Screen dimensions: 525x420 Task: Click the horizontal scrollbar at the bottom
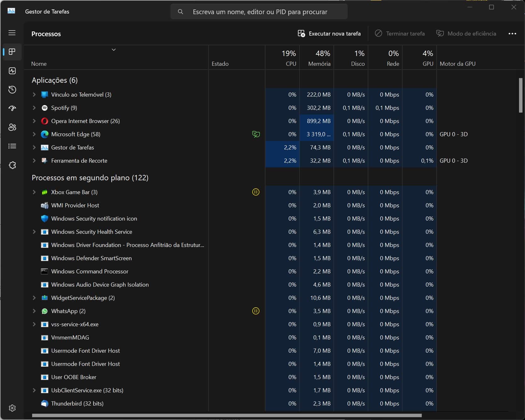(x=226, y=416)
